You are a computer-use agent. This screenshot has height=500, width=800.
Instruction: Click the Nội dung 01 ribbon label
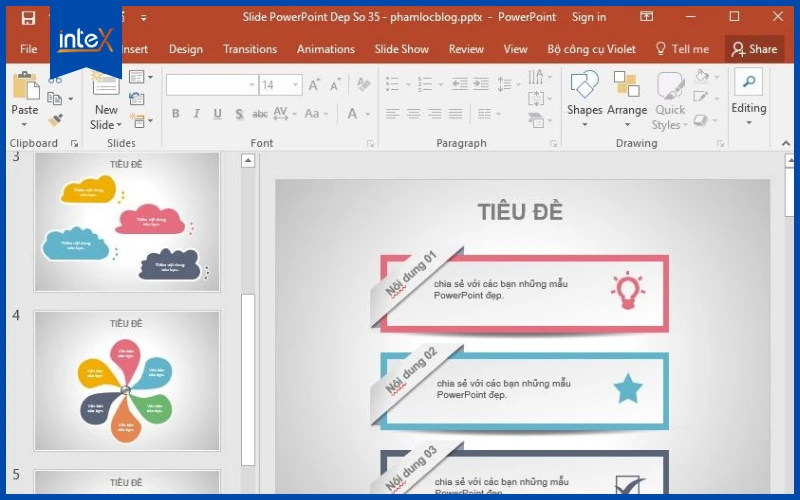pos(411,273)
